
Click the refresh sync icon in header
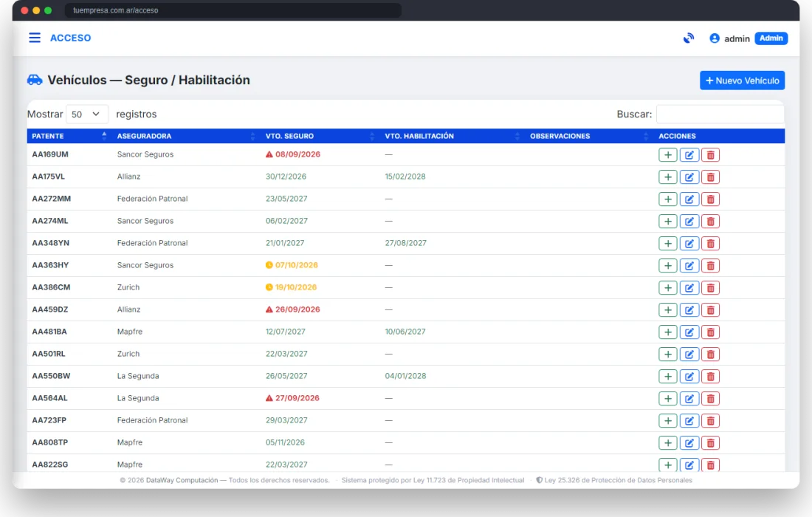tap(688, 38)
